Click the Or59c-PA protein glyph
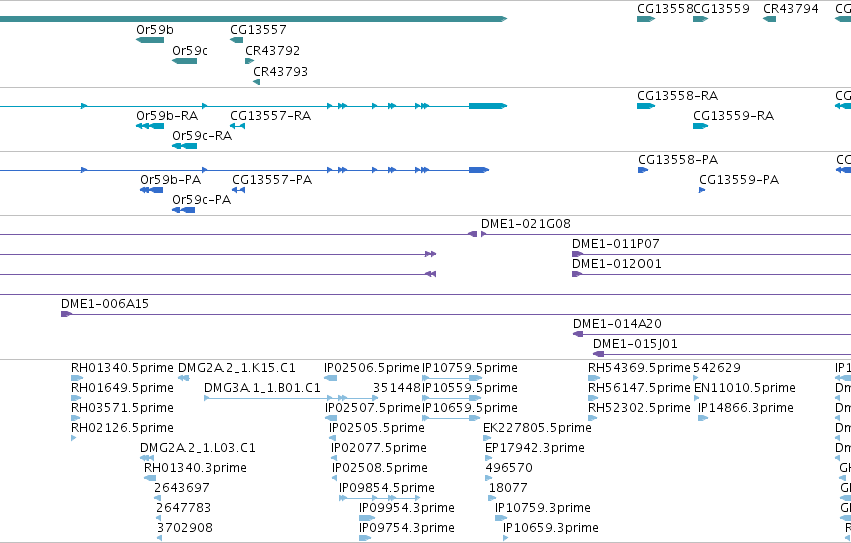The width and height of the screenshot is (851, 543). point(183,210)
